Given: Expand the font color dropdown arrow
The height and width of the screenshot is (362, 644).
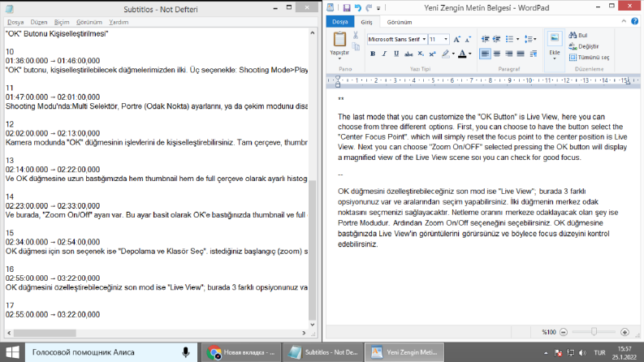Looking at the screenshot, I should coord(470,54).
